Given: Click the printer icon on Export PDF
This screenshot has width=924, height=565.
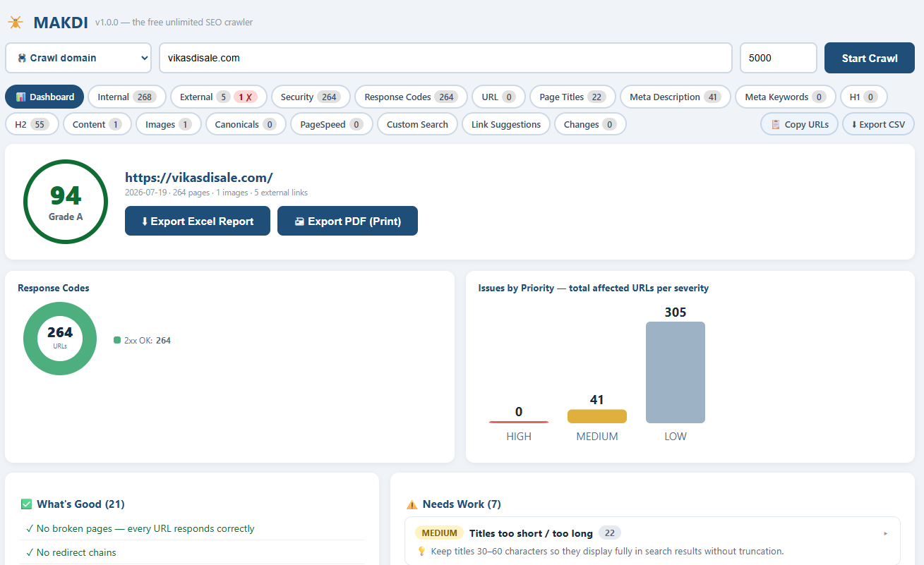Looking at the screenshot, I should 299,221.
